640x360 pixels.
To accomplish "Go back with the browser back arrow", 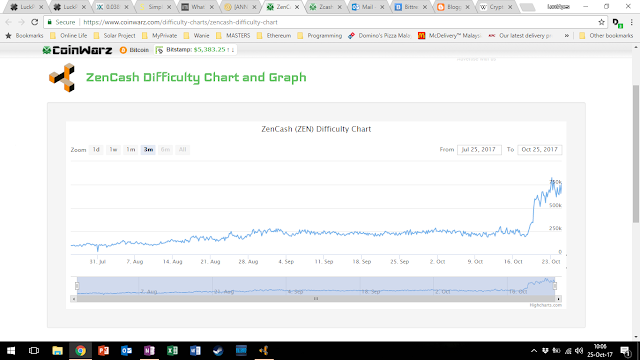I will point(9,22).
